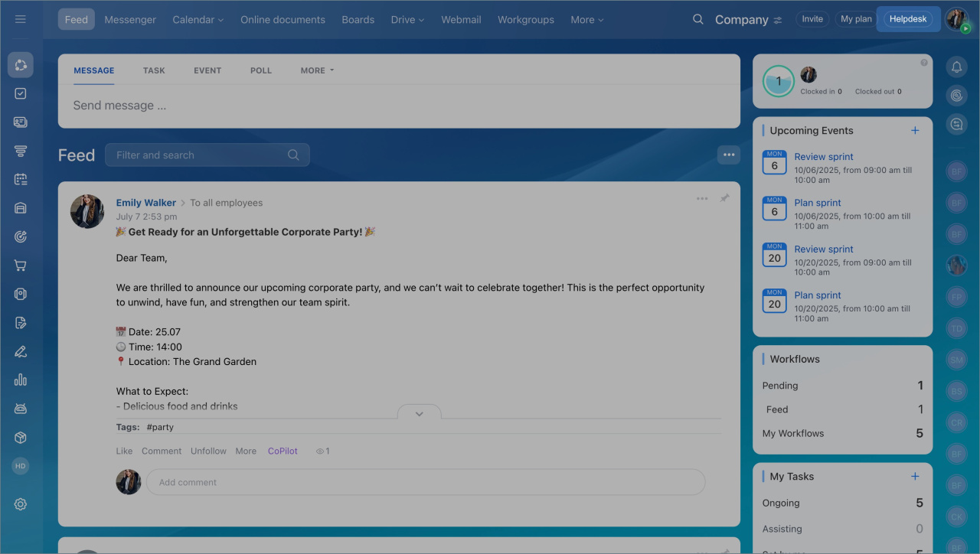Like the corporate party post
The image size is (980, 554).
(x=124, y=451)
